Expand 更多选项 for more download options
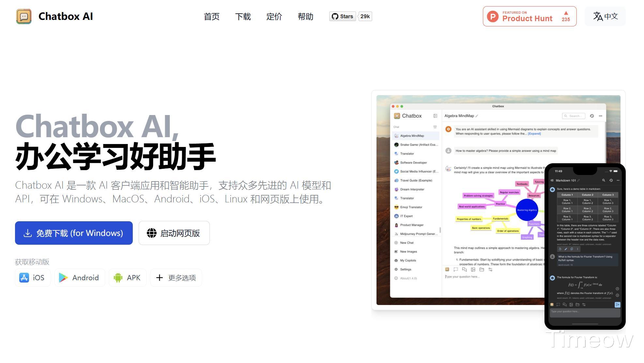Viewport: 644px width, 363px height. [176, 278]
